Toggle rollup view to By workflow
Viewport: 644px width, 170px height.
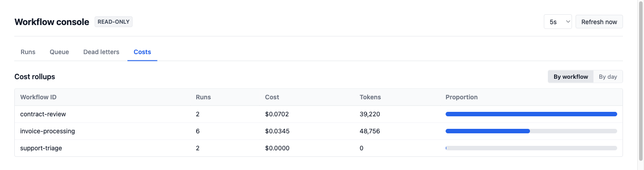[571, 76]
